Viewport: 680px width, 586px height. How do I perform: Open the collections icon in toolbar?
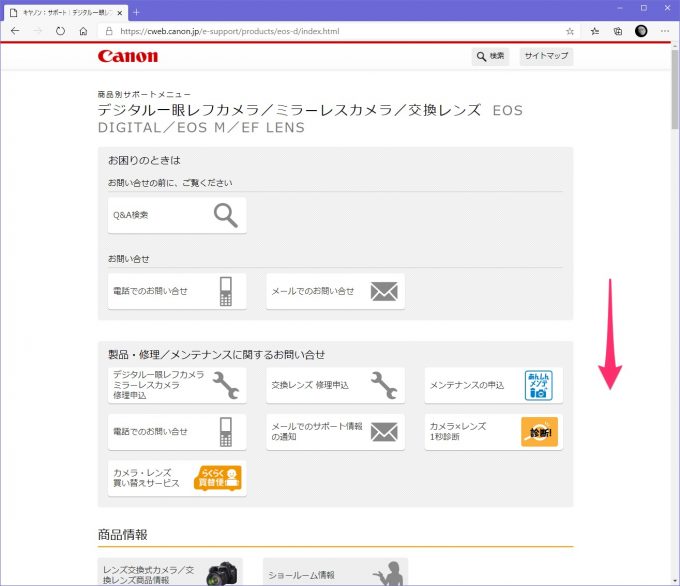pos(618,31)
